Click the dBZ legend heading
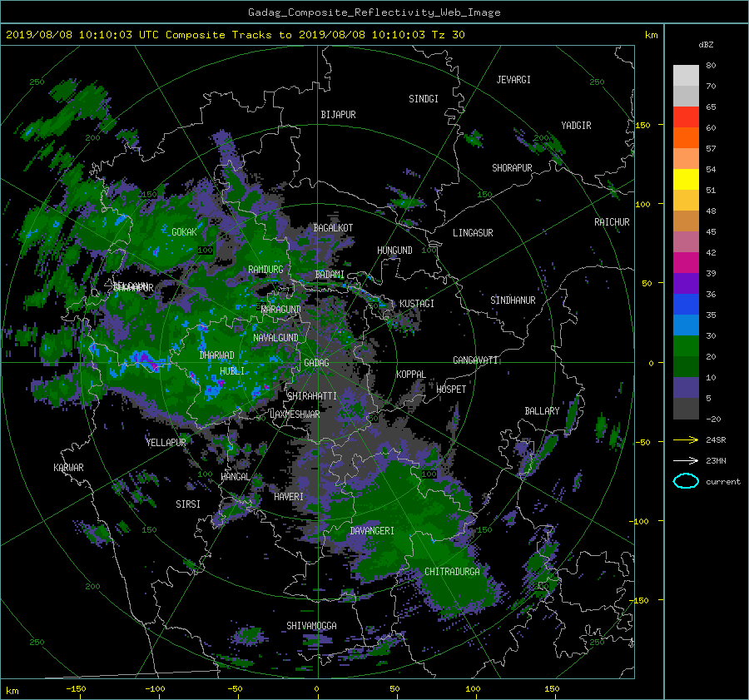This screenshot has height=700, width=749. (706, 44)
